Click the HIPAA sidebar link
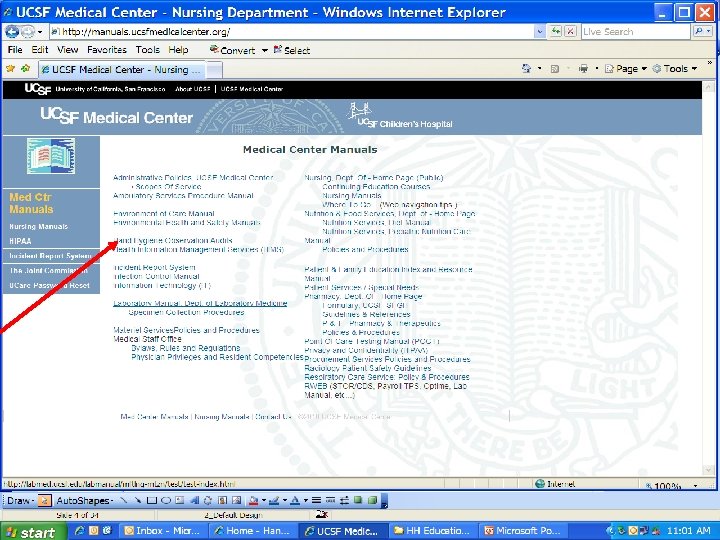The width and height of the screenshot is (720, 540). click(x=20, y=241)
